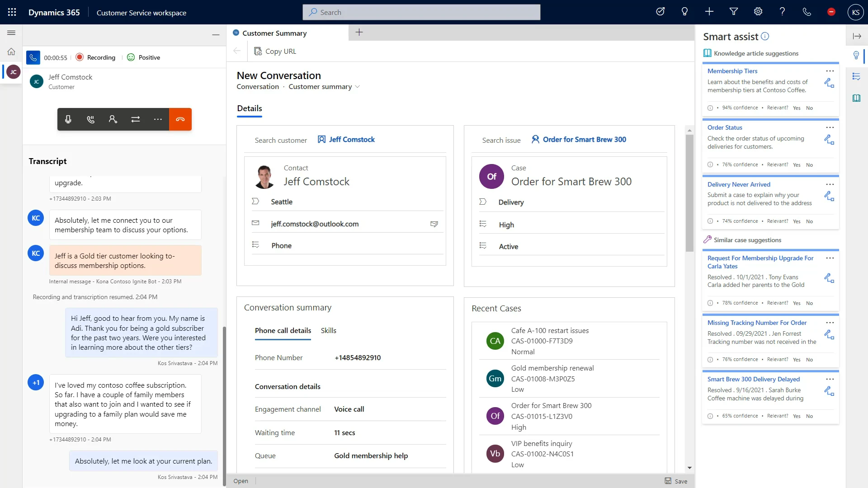Image resolution: width=868 pixels, height=488 pixels.
Task: Select the Customer Summary tab
Action: [274, 33]
